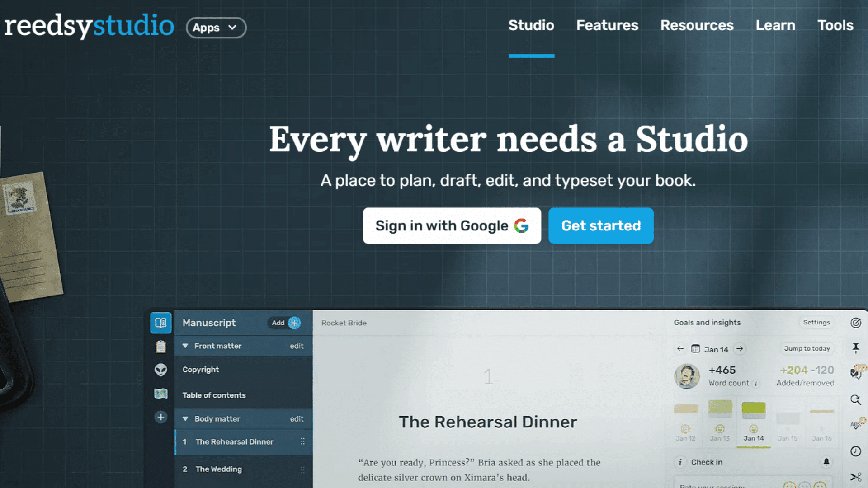Select the Jan 15 day tab
The width and height of the screenshot is (868, 488).
click(788, 438)
